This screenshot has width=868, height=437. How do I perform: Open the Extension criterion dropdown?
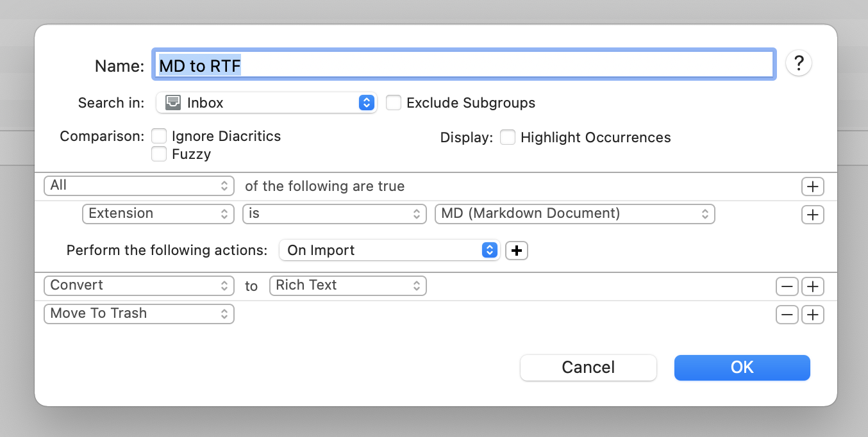pos(158,214)
